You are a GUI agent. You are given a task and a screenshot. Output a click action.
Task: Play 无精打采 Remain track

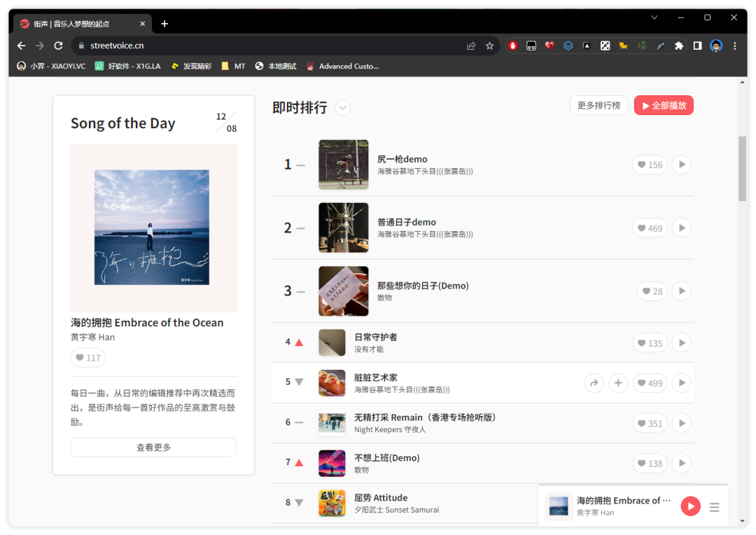click(x=681, y=423)
